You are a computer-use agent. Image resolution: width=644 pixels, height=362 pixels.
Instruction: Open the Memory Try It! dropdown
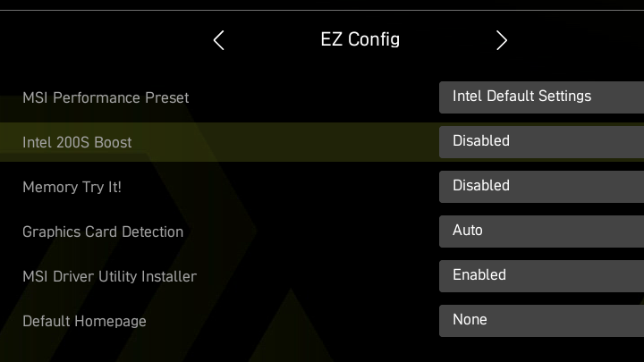tap(541, 187)
